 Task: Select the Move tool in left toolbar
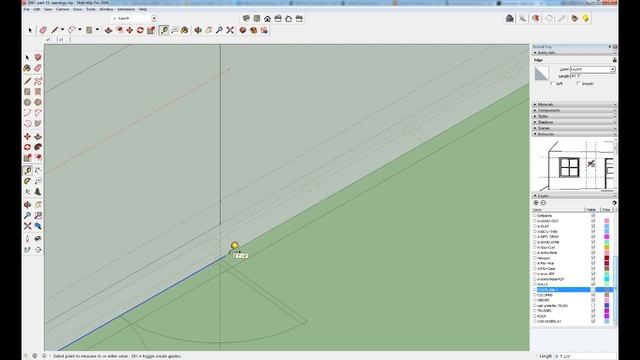point(27,136)
